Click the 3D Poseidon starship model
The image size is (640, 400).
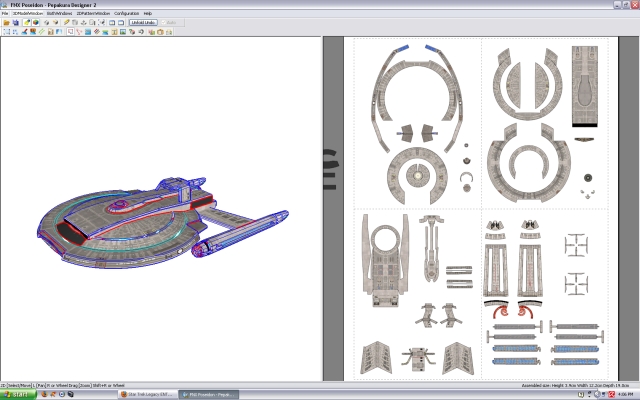point(162,224)
